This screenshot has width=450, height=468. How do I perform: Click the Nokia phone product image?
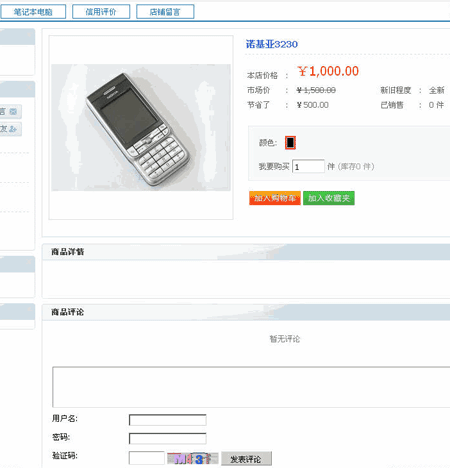pyautogui.click(x=141, y=127)
